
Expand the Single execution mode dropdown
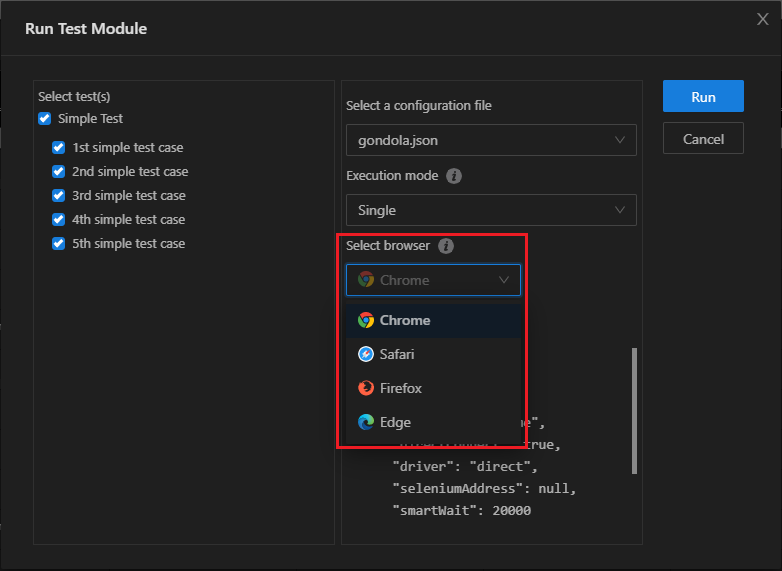tap(491, 210)
